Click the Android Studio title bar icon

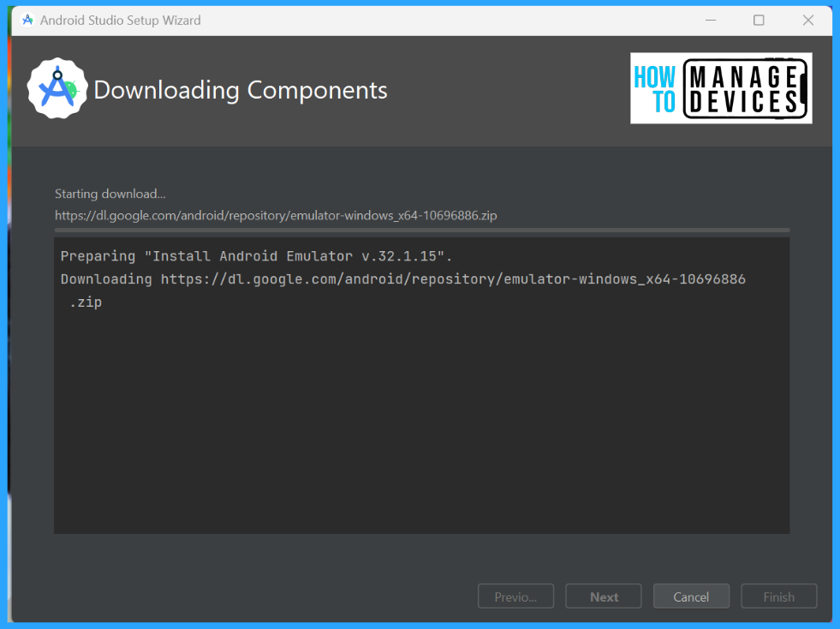click(x=27, y=21)
